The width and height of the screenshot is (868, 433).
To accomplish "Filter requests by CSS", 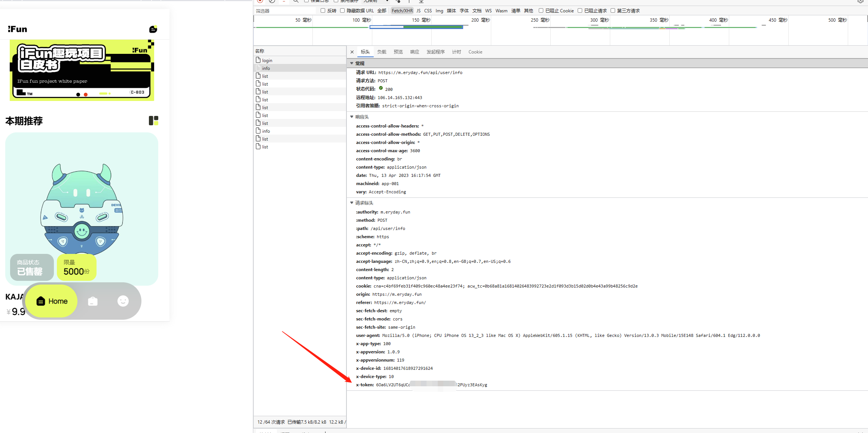I will [428, 10].
